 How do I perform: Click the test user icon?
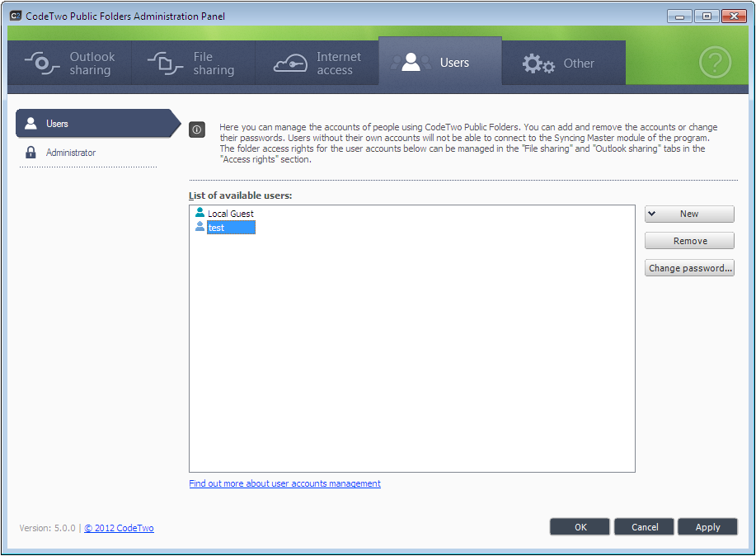tap(200, 226)
